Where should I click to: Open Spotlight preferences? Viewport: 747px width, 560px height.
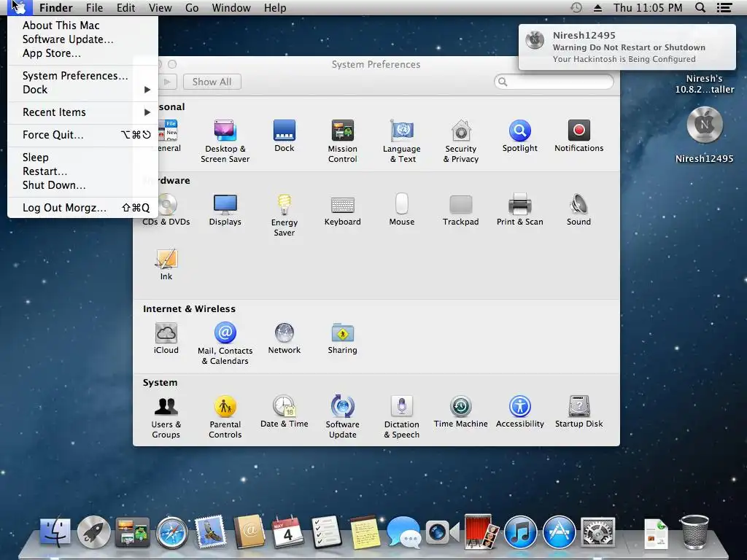(519, 136)
